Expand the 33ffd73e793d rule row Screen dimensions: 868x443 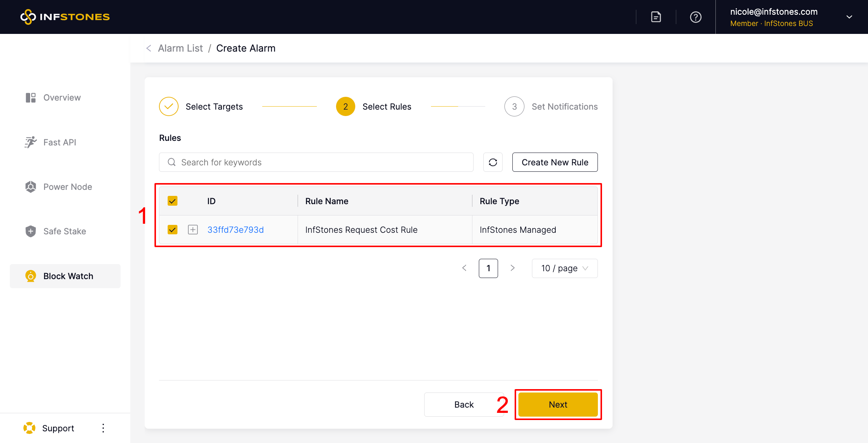tap(193, 230)
